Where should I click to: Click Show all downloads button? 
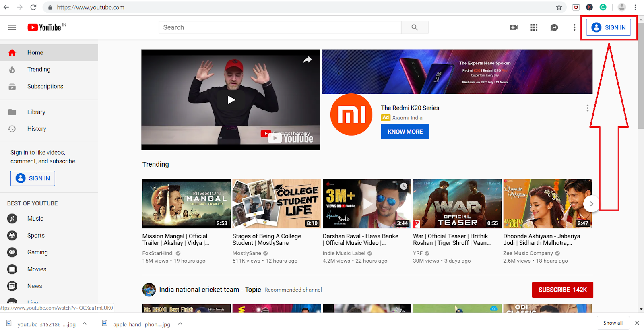613,323
